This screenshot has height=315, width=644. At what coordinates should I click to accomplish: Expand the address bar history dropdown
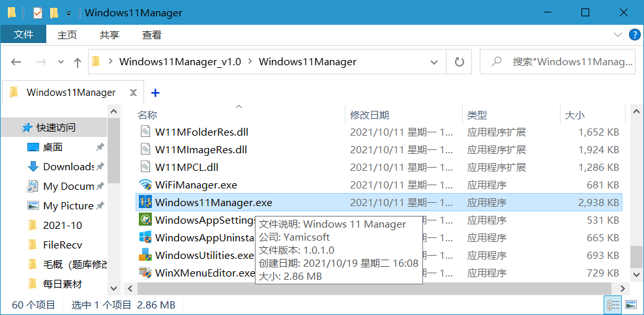point(433,63)
